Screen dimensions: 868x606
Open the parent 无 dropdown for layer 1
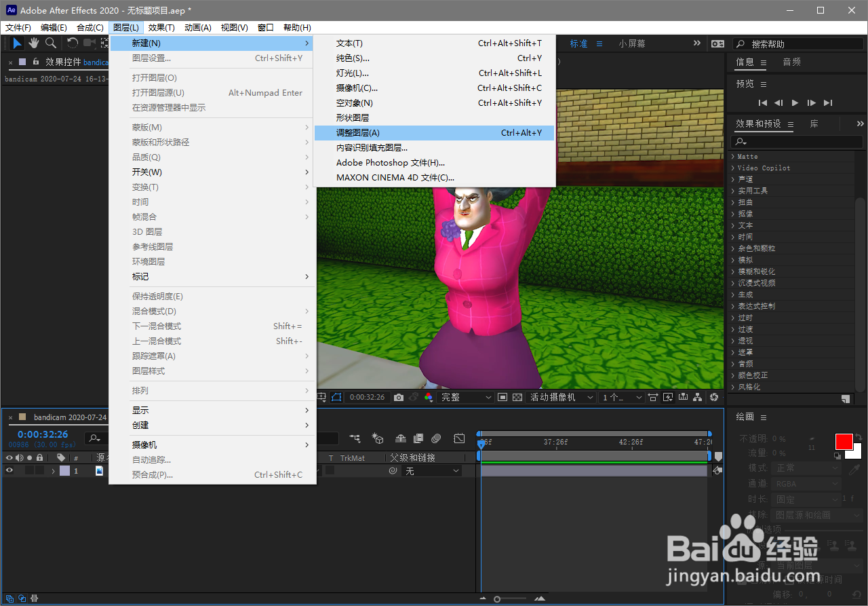pos(432,470)
